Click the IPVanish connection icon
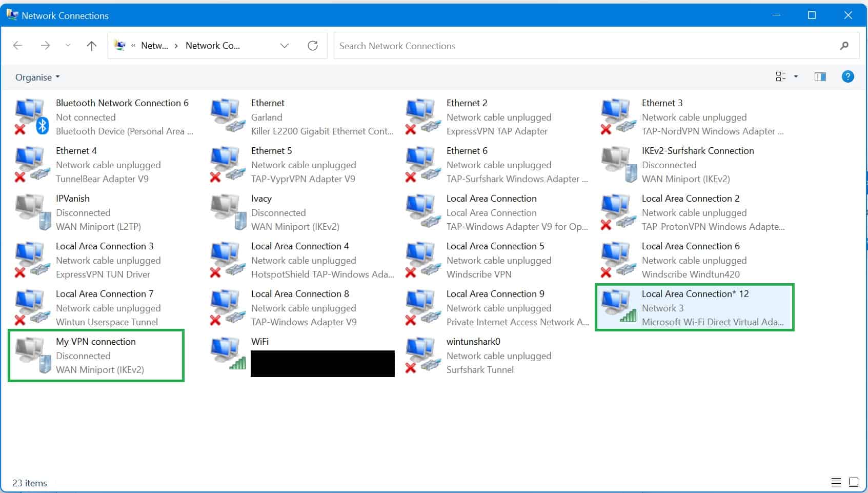Image resolution: width=868 pixels, height=493 pixels. (33, 212)
